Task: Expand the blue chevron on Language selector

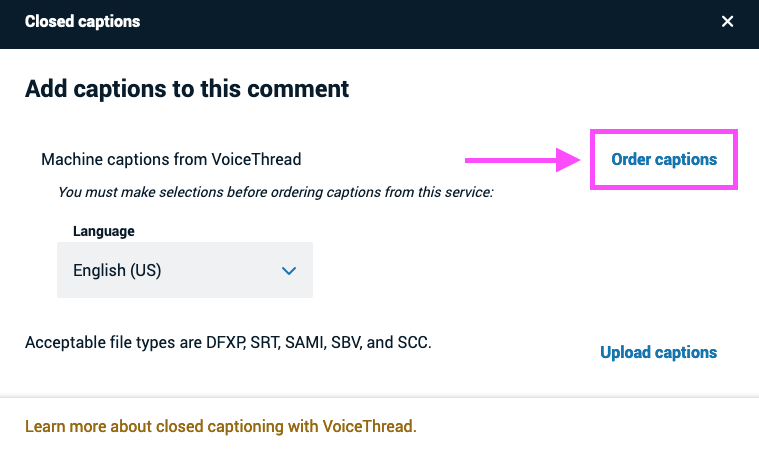Action: [289, 270]
